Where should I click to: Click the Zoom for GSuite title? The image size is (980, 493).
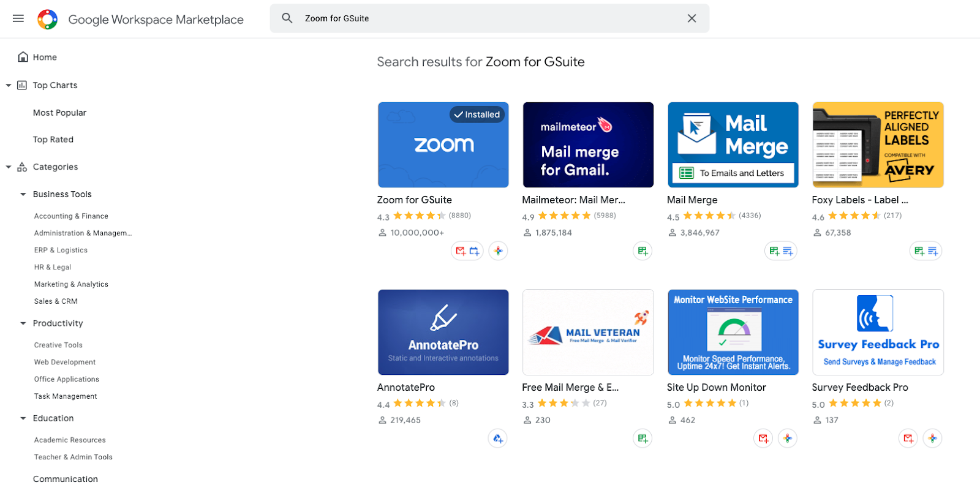[x=415, y=200]
